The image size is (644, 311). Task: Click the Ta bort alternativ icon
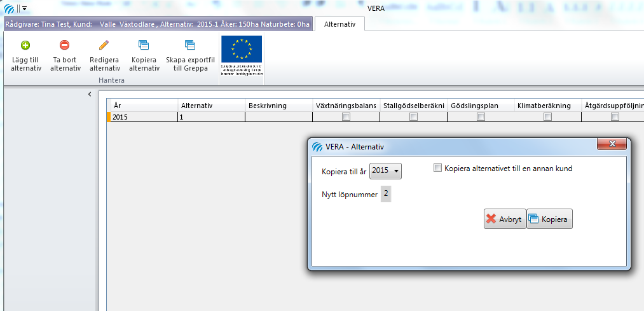click(x=64, y=45)
